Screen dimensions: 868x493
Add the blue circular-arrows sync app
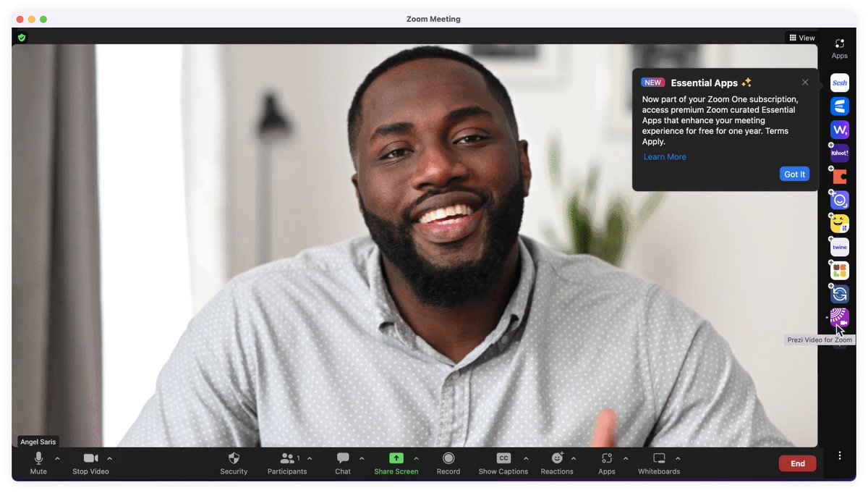click(839, 294)
